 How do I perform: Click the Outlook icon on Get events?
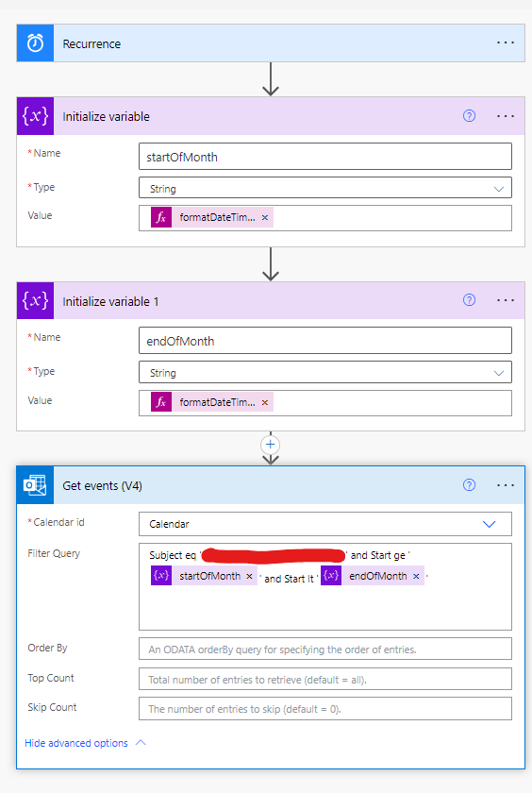[35, 485]
